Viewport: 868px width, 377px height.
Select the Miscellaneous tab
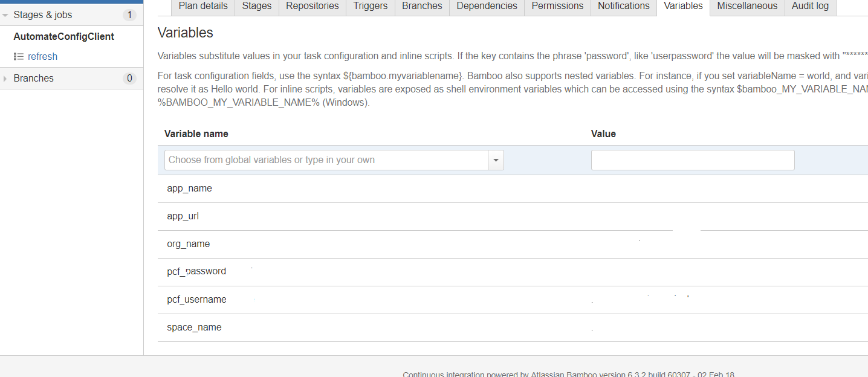coord(747,6)
